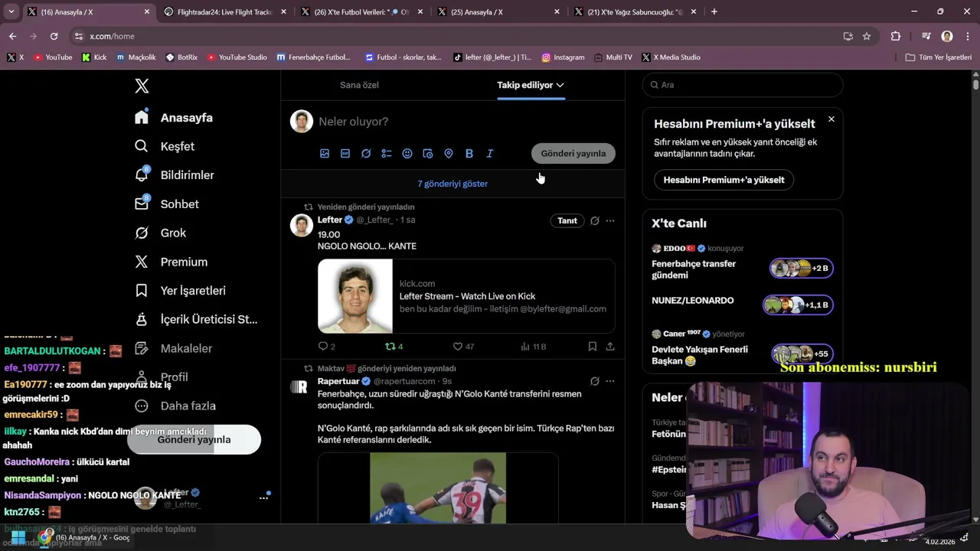Open the video thumbnail in Rapertuar's post
The width and height of the screenshot is (980, 551).
click(438, 488)
